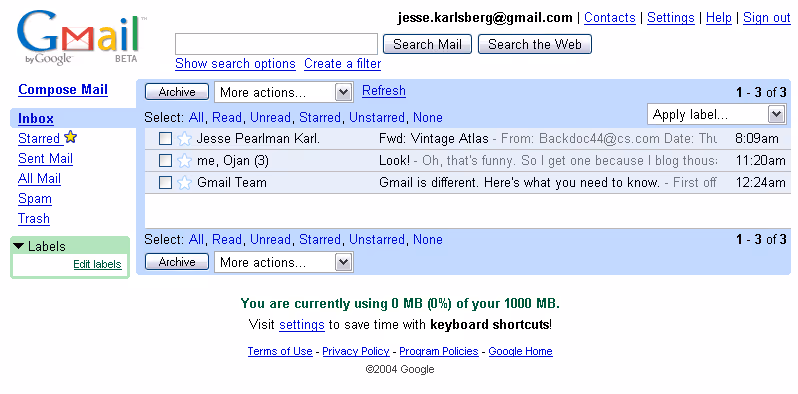Select Starred in the top Select row
798x394 pixels.
click(x=320, y=118)
